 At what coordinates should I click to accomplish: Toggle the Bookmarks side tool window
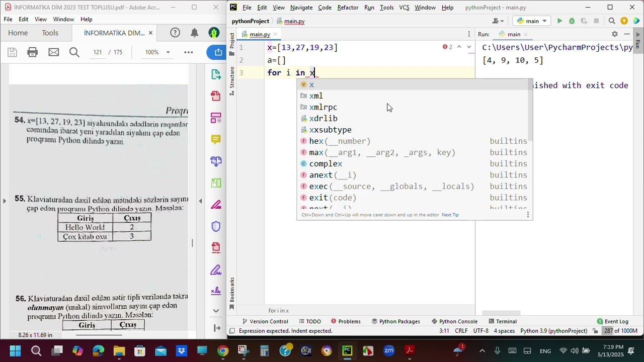(x=232, y=293)
